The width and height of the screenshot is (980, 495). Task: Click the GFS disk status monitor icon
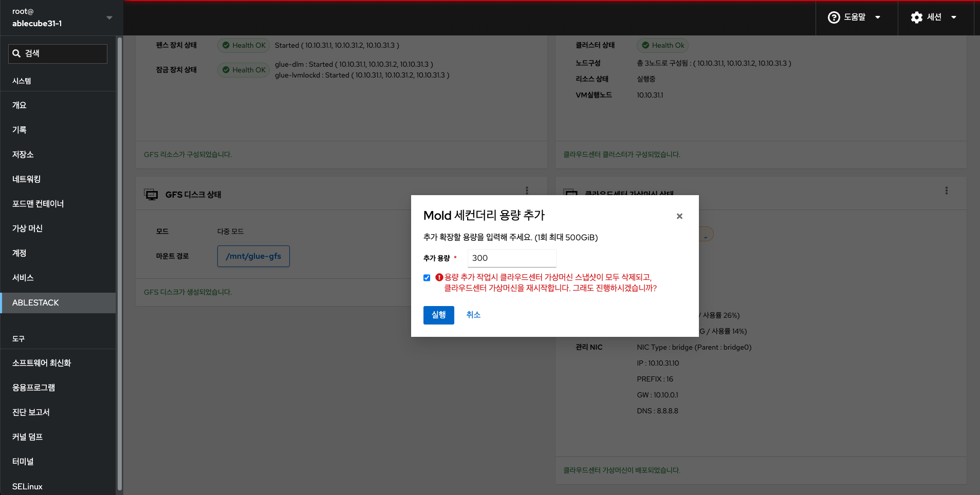pos(151,195)
